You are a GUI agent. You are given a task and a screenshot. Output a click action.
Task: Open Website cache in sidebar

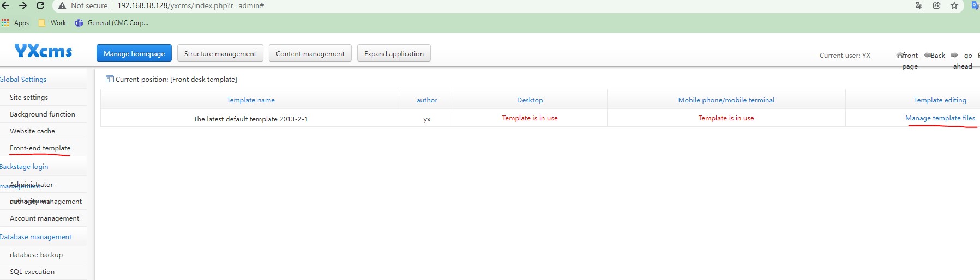(32, 131)
